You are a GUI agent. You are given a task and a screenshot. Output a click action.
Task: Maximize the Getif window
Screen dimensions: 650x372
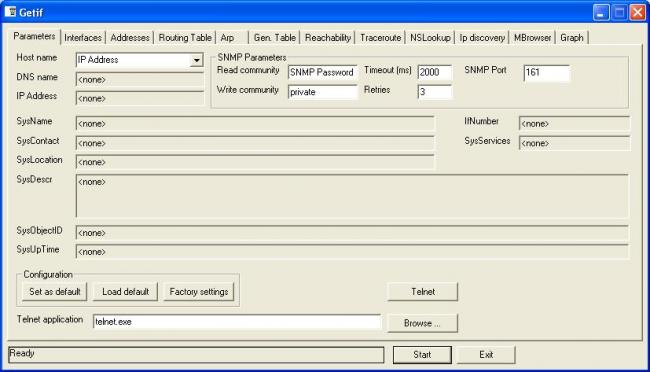coord(619,12)
